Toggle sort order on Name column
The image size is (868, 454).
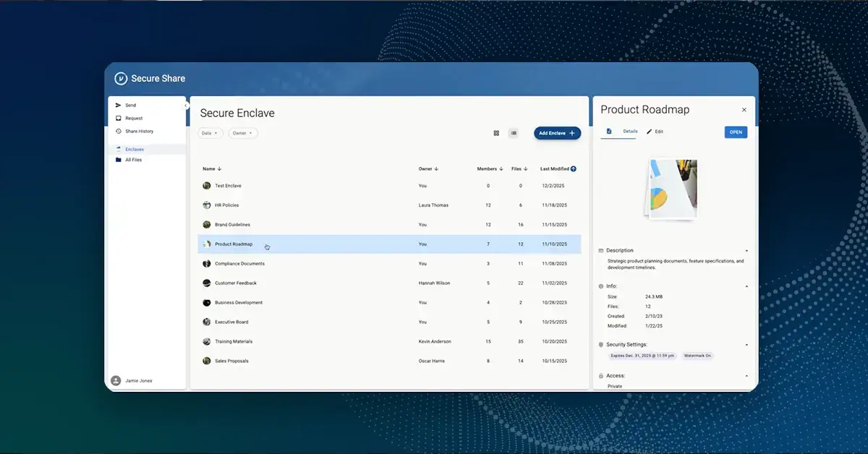(x=219, y=169)
